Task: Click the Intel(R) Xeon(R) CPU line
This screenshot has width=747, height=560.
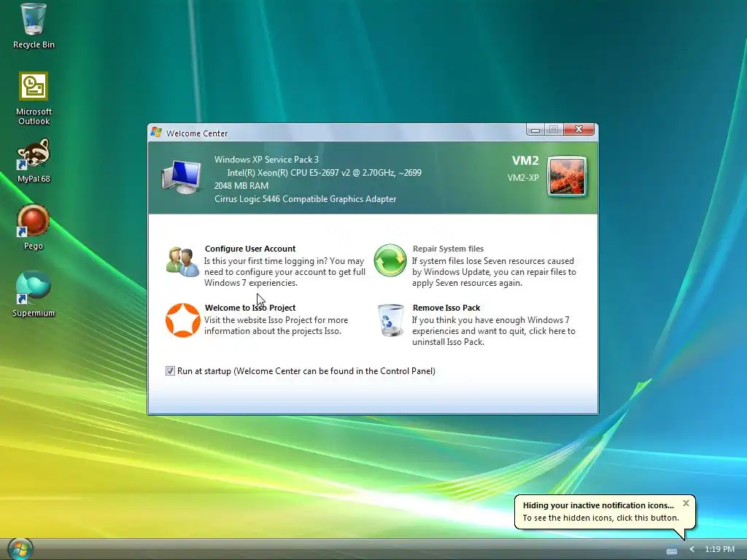Action: (324, 173)
